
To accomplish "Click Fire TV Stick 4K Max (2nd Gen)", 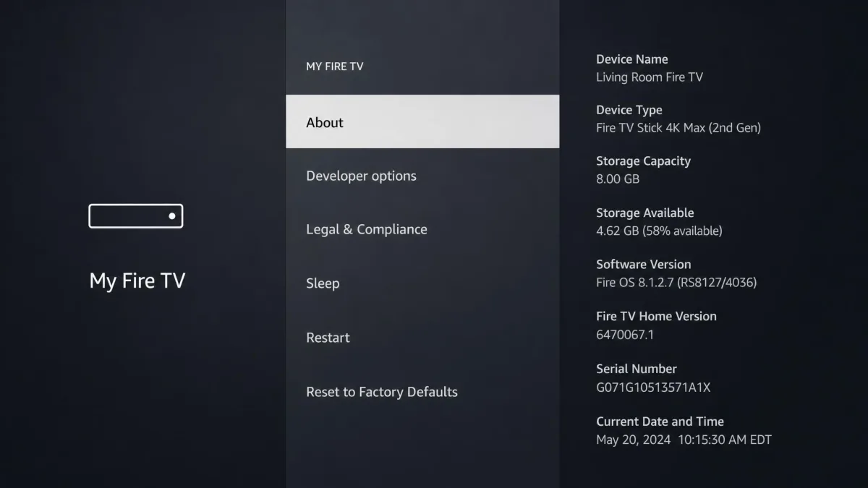I will (678, 128).
